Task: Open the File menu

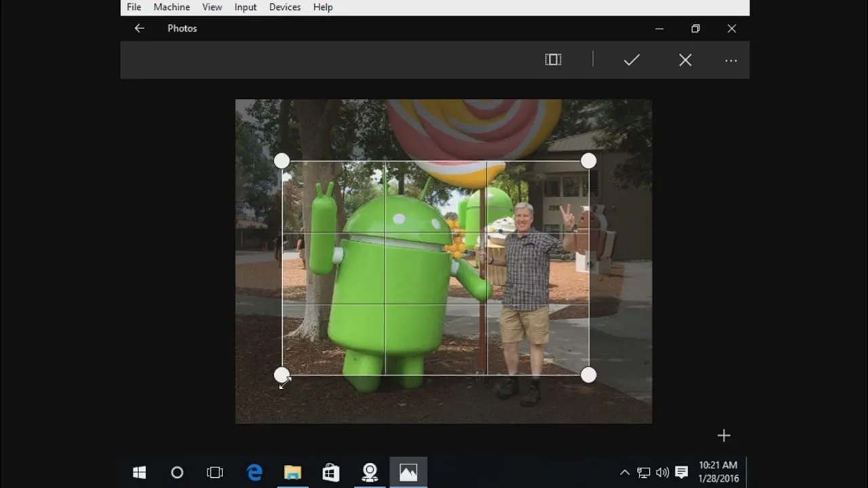Action: point(134,7)
